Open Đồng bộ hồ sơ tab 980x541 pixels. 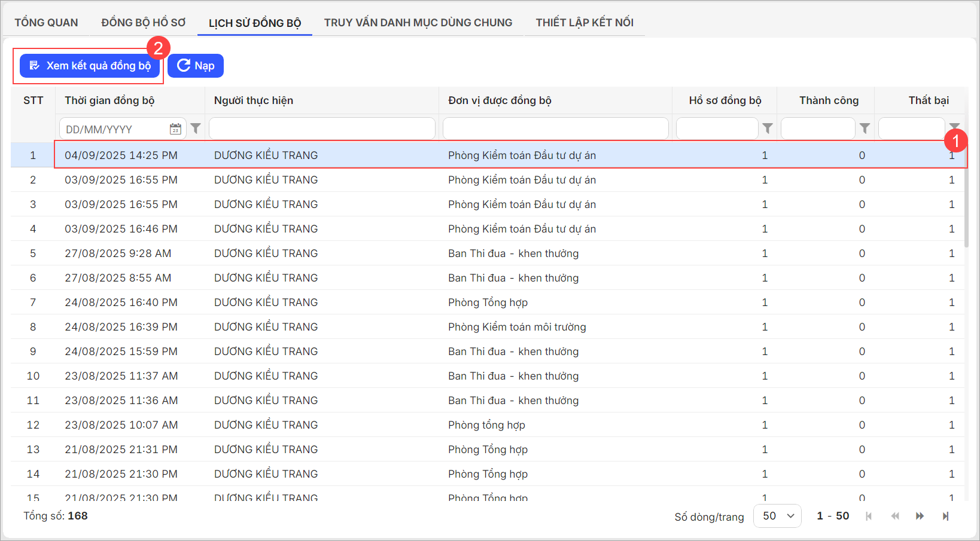pyautogui.click(x=144, y=23)
